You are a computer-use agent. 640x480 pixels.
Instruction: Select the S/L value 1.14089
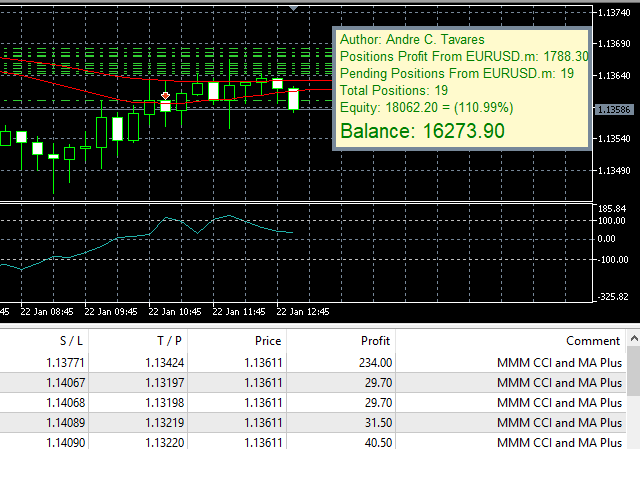[65, 422]
